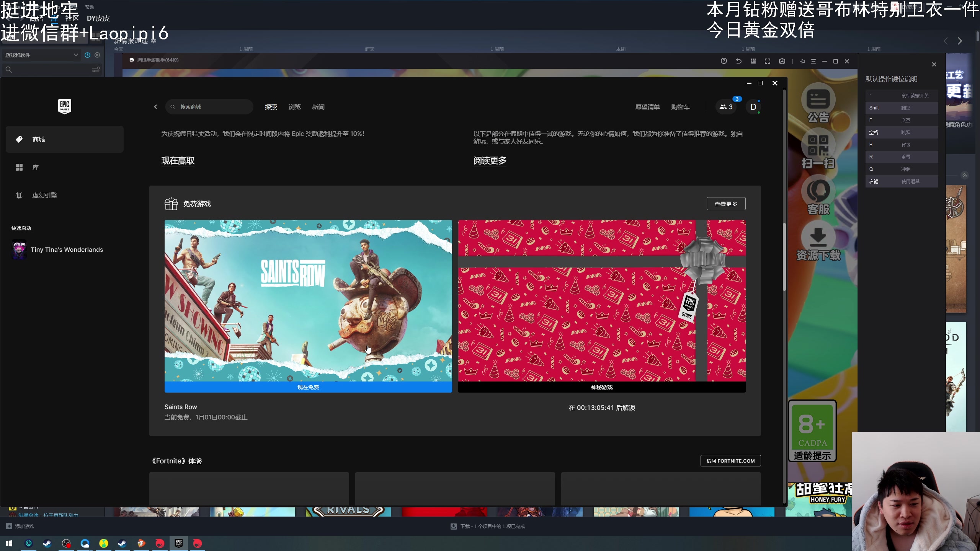Viewport: 980px width, 551px height.
Task: Close the 默认操作键位说明 key guide panel
Action: pos(934,64)
